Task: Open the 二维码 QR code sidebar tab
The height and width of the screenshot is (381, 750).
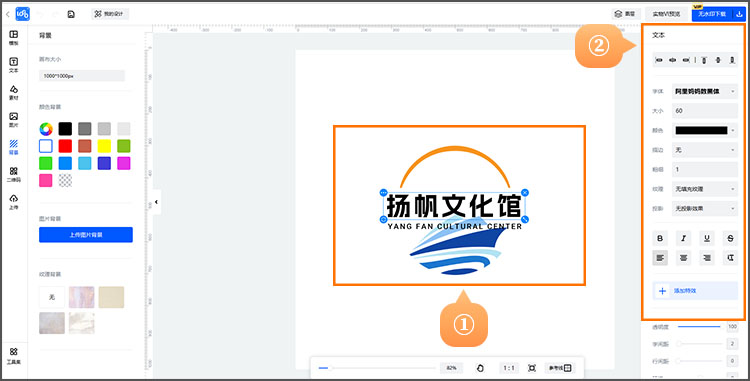Action: [x=14, y=174]
